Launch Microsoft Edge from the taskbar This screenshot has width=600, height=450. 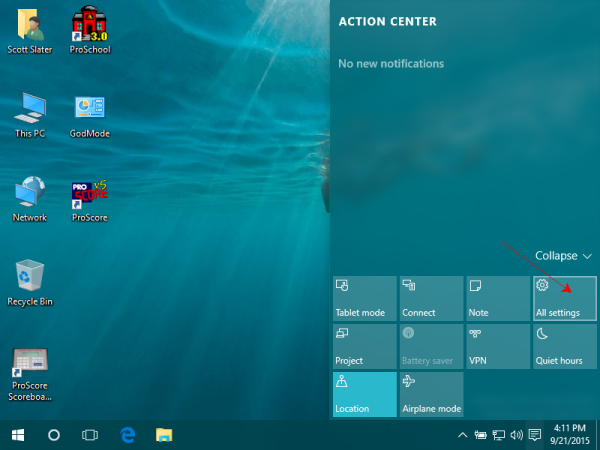pyautogui.click(x=127, y=435)
